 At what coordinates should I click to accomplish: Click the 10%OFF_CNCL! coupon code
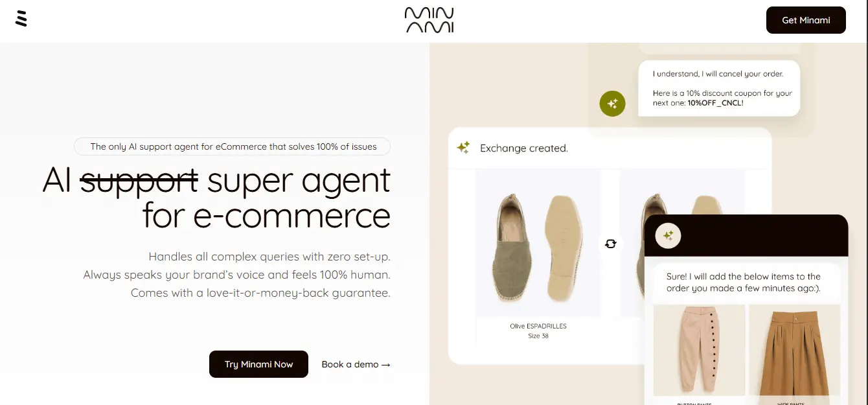tap(715, 103)
